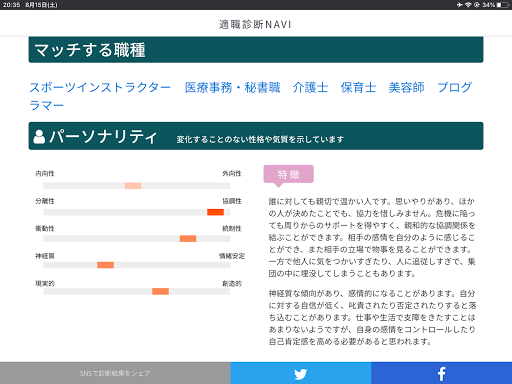Tap the battery indicator icon
The width and height of the screenshot is (512, 384).
click(x=503, y=5)
